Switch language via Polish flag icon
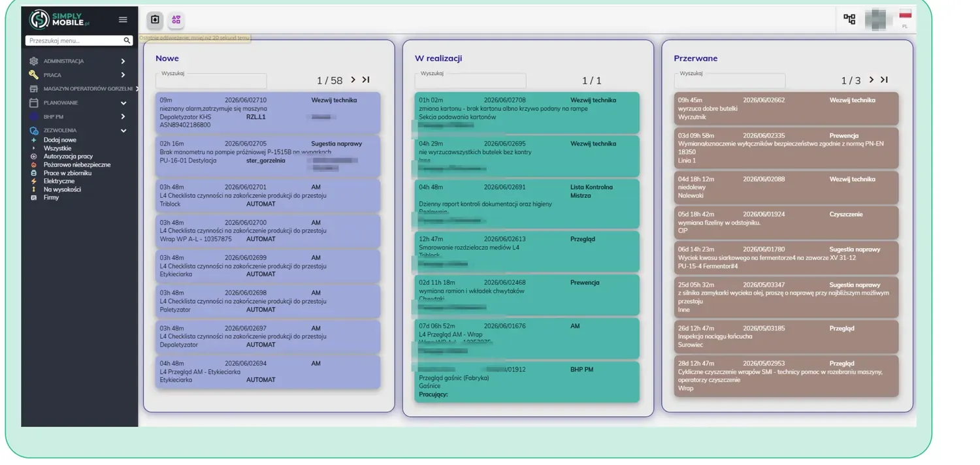This screenshot has height=465, width=980. [906, 15]
